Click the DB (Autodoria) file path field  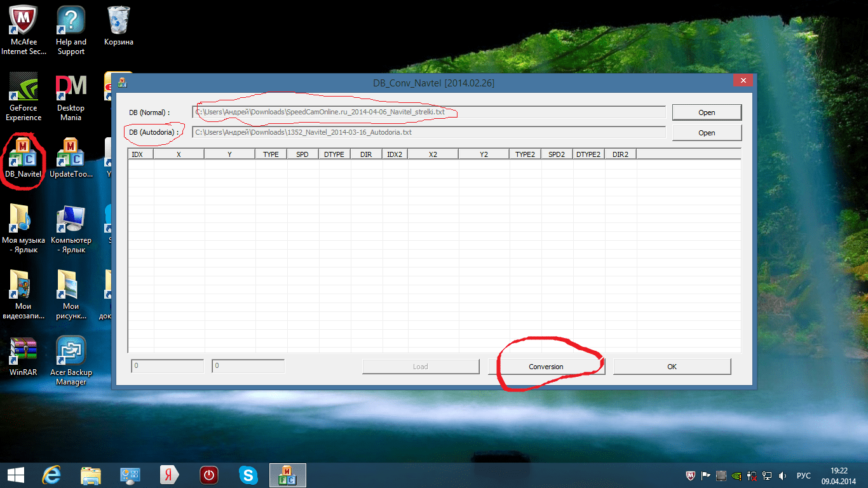[429, 132]
